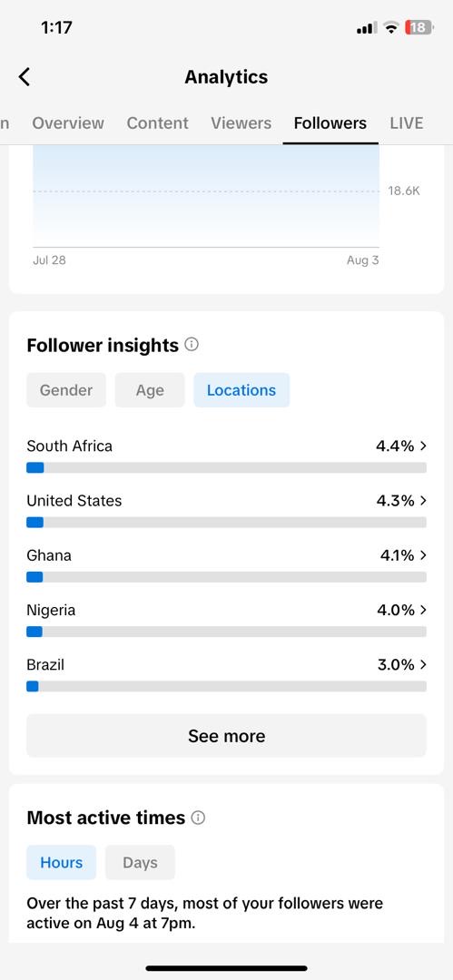Open the Viewers tab
Viewport: 453px width, 980px height.
coord(241,123)
